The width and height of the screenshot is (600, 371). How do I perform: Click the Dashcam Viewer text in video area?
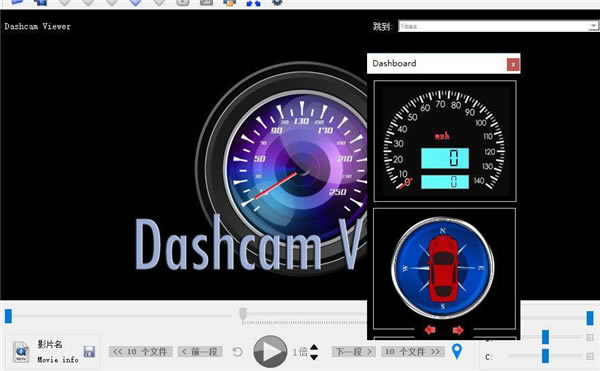pos(38,26)
